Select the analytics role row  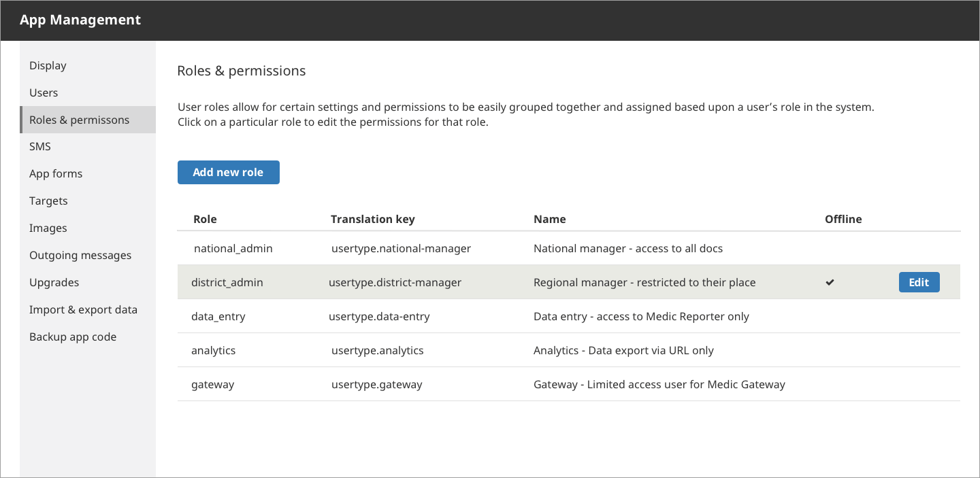(569, 350)
